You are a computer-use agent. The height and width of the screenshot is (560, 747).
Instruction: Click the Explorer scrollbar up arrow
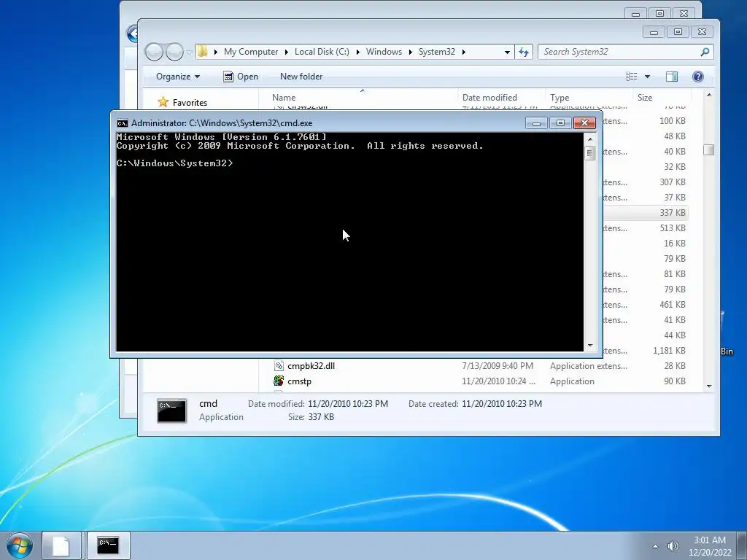point(709,96)
